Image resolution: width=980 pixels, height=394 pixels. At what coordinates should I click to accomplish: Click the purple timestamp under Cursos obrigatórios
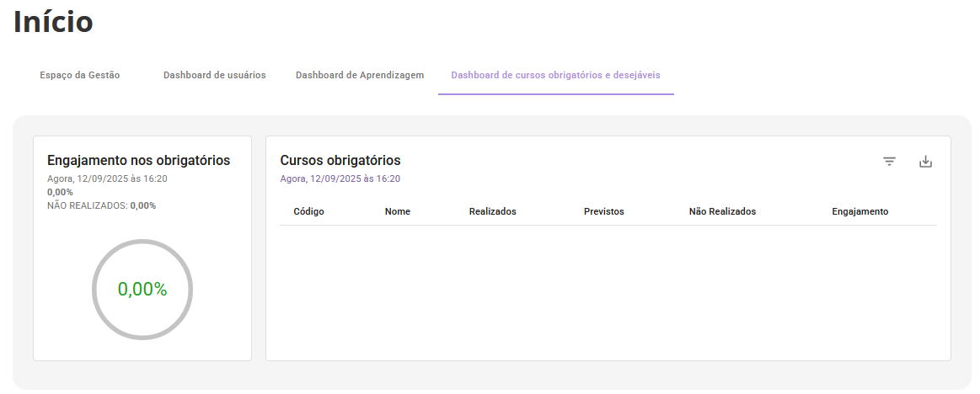click(340, 178)
